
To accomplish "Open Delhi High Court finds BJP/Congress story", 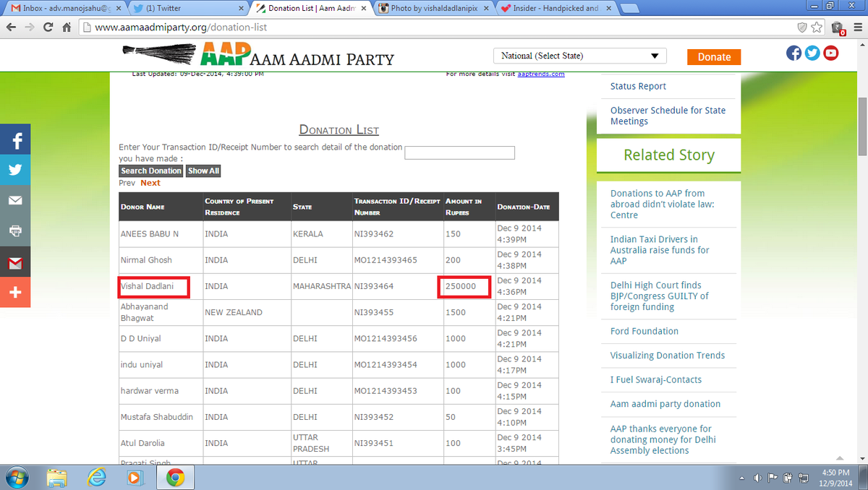I will (660, 296).
